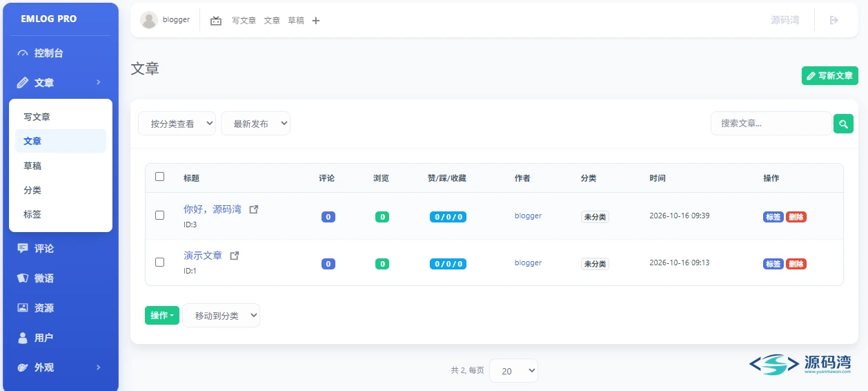The width and height of the screenshot is (868, 391).
Task: Click the 评论 speech bubble icon
Action: (23, 249)
